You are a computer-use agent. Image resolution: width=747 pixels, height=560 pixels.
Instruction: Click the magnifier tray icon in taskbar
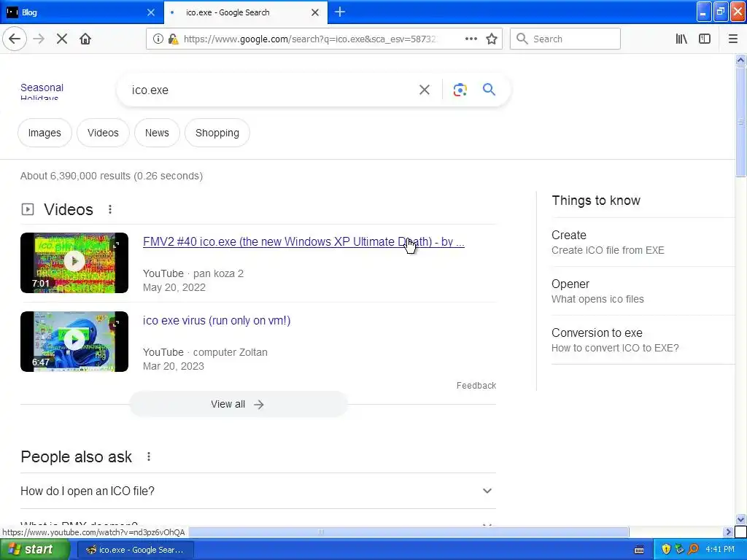point(694,549)
